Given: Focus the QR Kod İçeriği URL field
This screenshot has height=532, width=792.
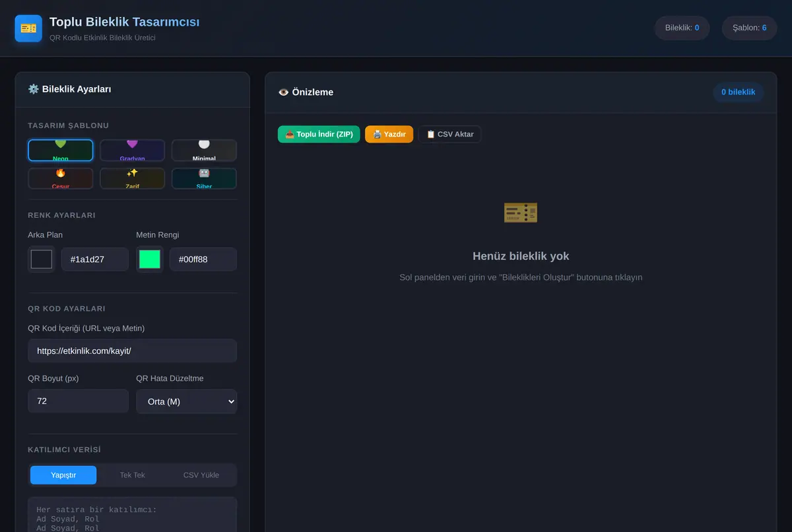Looking at the screenshot, I should (132, 350).
